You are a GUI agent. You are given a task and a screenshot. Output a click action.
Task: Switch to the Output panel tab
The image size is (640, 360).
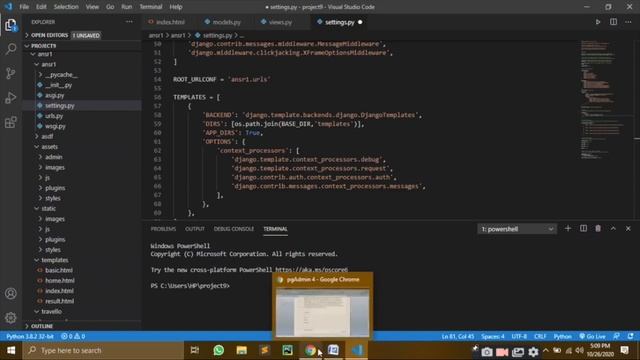tap(195, 229)
